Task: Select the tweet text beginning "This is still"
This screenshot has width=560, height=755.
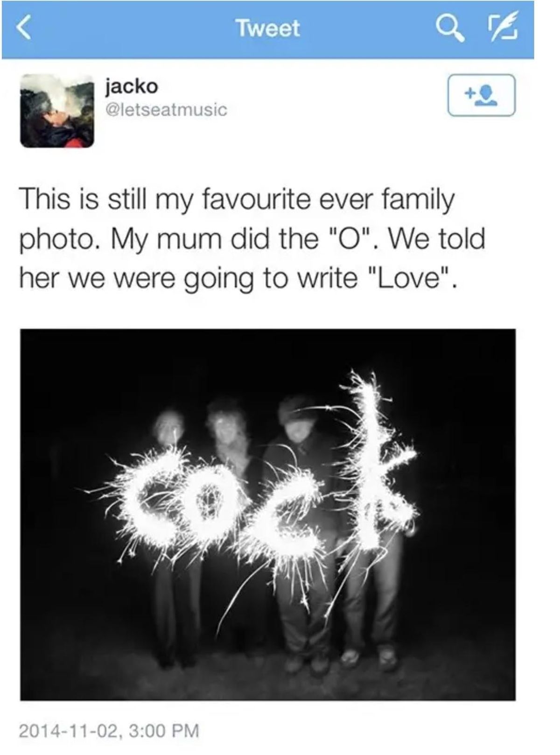Action: 252,238
